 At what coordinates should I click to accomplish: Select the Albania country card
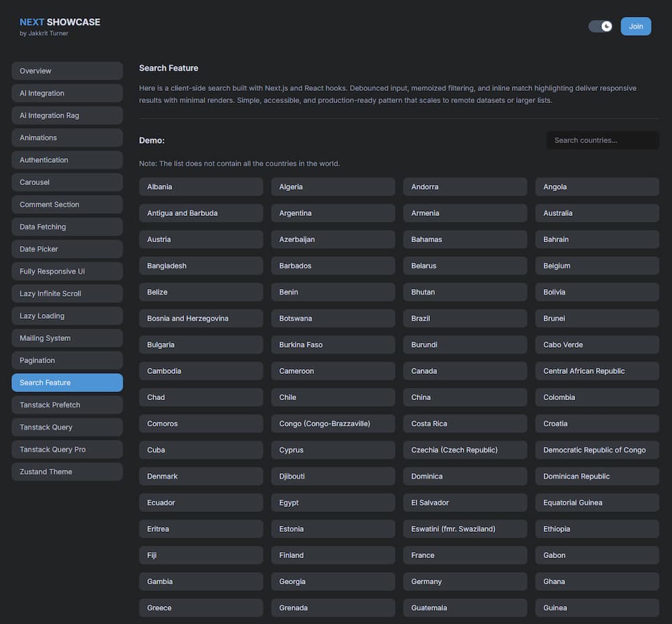(x=201, y=187)
